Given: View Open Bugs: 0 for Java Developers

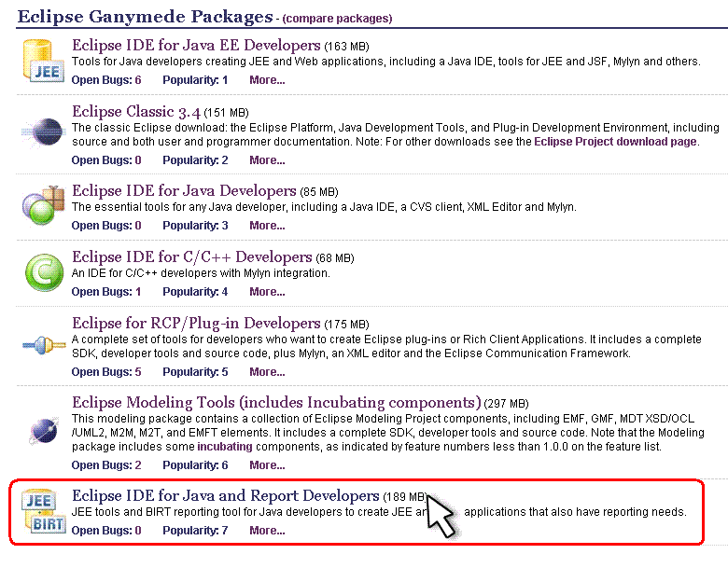Looking at the screenshot, I should point(105,226).
